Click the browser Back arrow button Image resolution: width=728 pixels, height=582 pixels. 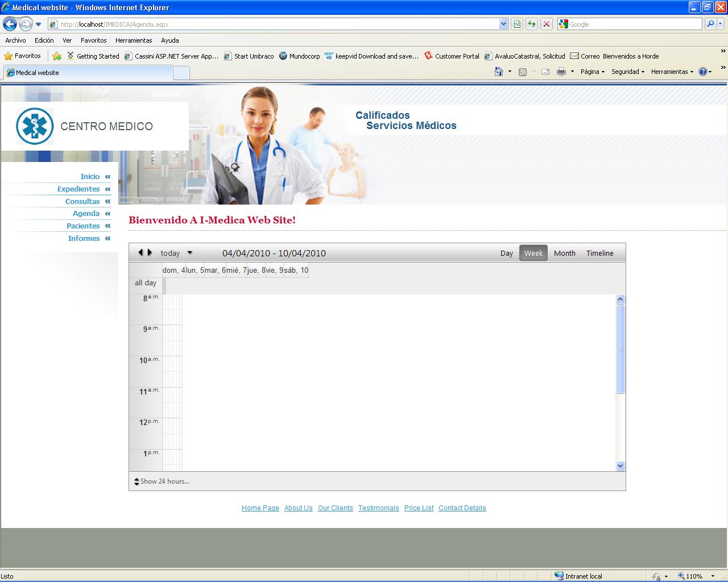[x=10, y=24]
